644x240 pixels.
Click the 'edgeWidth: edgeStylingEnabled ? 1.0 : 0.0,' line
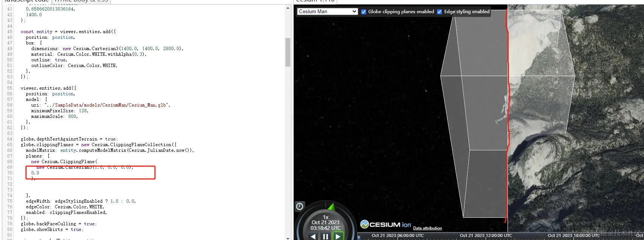tap(81, 201)
